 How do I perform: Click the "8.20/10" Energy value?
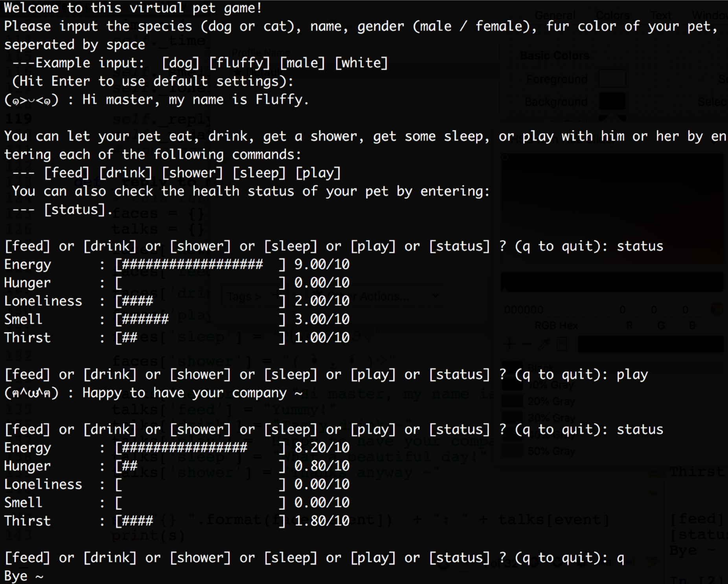322,448
